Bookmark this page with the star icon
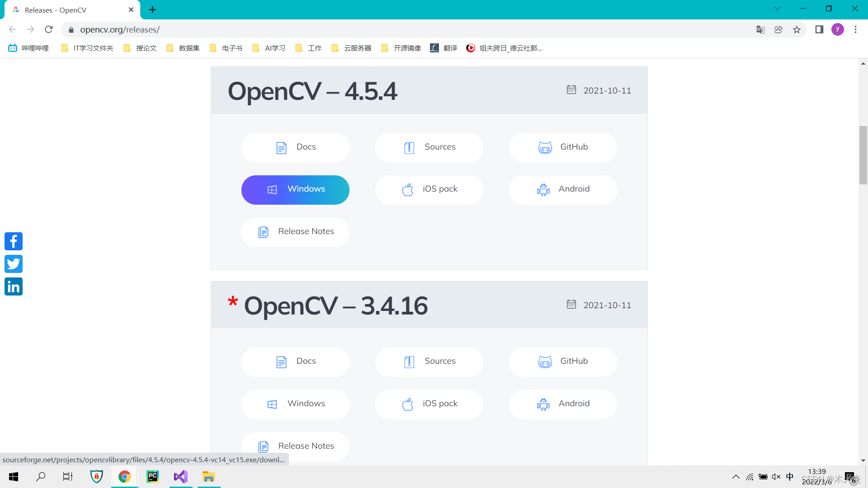Viewport: 868px width, 488px height. (x=797, y=29)
